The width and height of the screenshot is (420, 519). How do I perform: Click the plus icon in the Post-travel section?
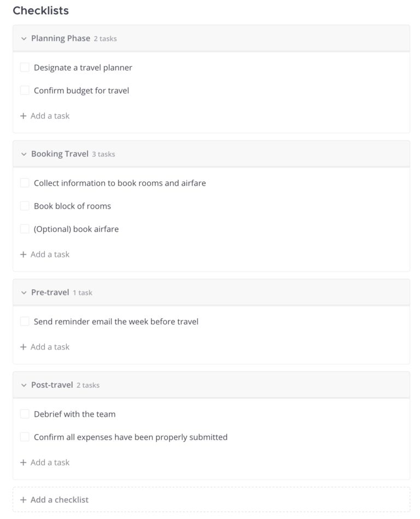coord(22,462)
